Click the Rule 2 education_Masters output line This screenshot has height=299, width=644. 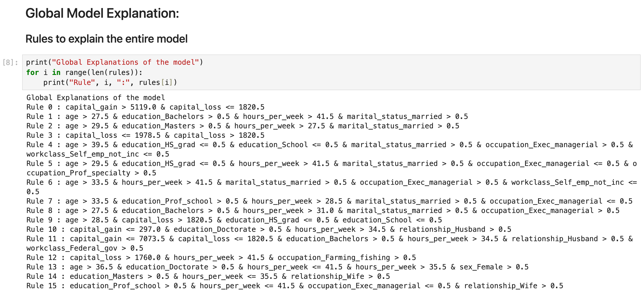(x=243, y=126)
